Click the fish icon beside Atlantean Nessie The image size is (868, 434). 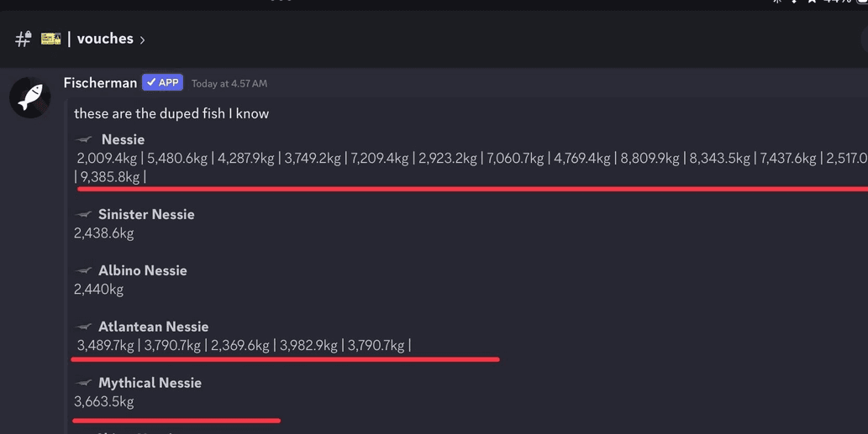point(83,327)
